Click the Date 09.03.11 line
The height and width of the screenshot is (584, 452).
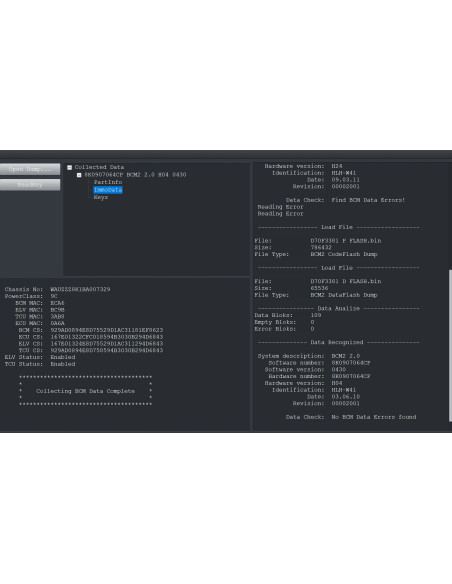333,180
